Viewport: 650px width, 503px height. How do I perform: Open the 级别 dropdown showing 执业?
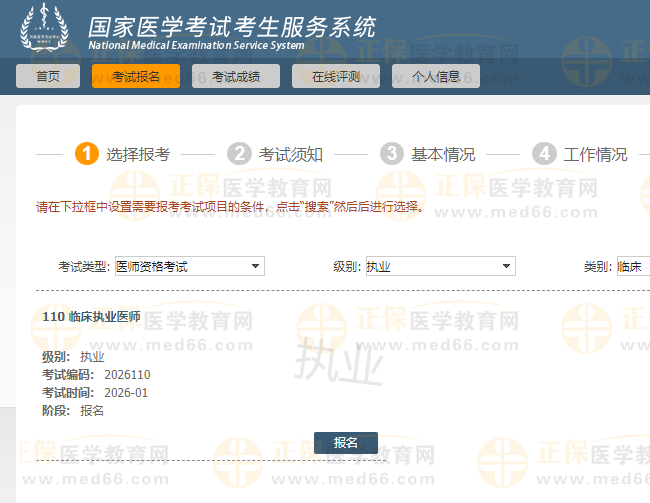click(439, 266)
